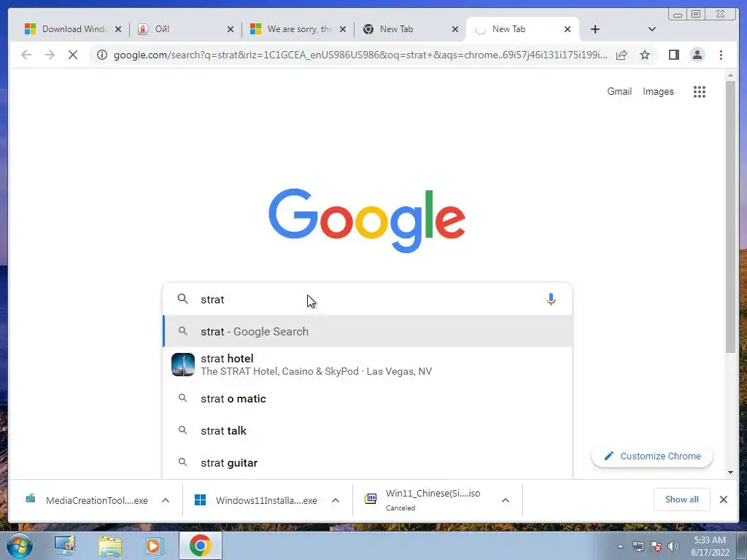Screen dimensions: 747x560
Task: Open Chrome side panel
Action: pyautogui.click(x=673, y=55)
